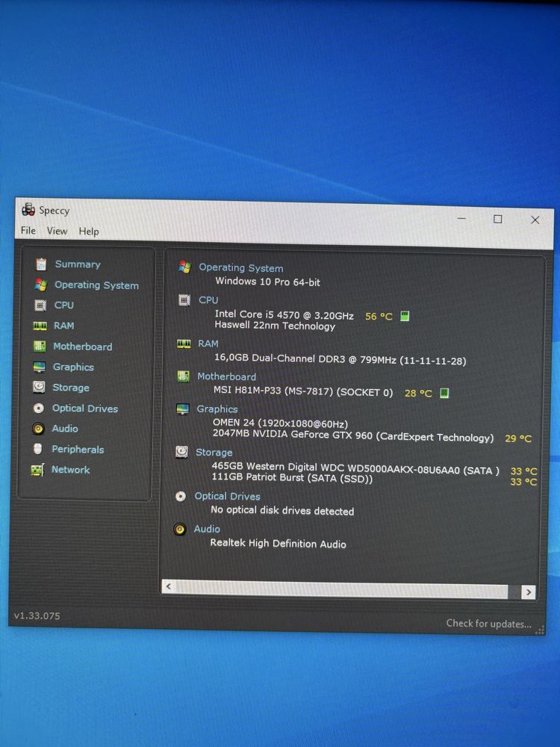Click the Operating System flag icon in sidebar

(41, 285)
